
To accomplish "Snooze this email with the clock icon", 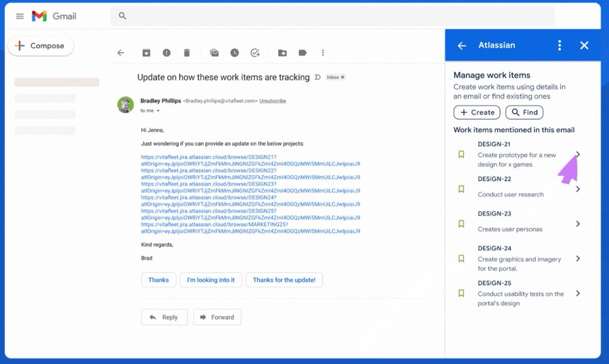I will (234, 53).
